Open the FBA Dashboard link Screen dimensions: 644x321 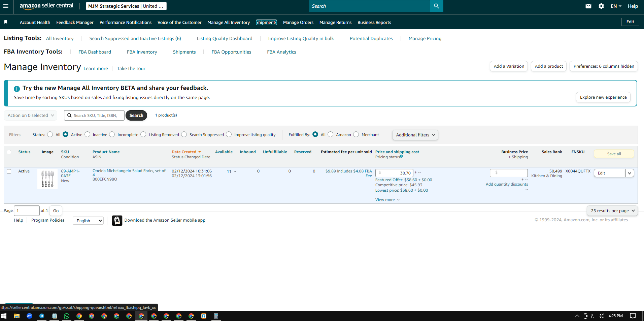pos(95,52)
